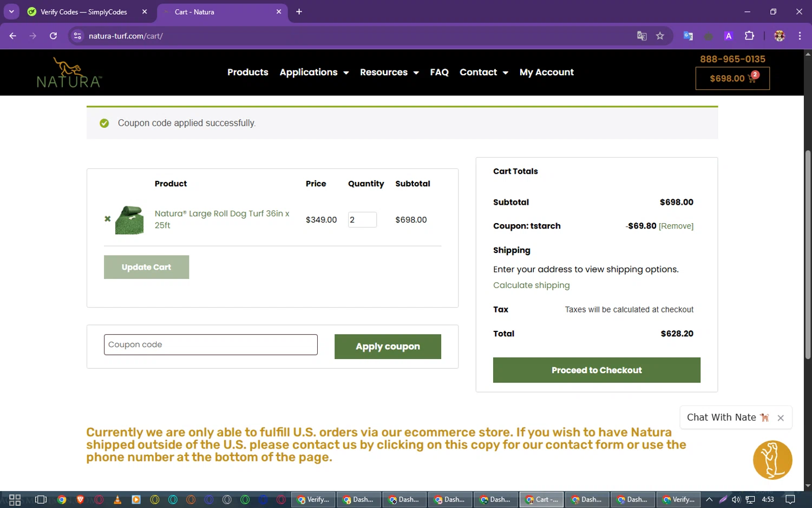This screenshot has width=812, height=508.
Task: Open the tab search dropdown arrow
Action: pos(11,11)
